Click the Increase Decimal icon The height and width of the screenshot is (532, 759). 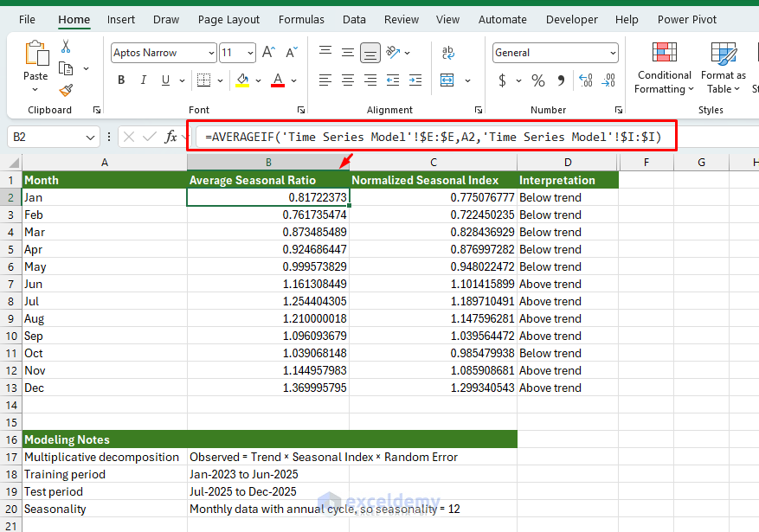[586, 80]
